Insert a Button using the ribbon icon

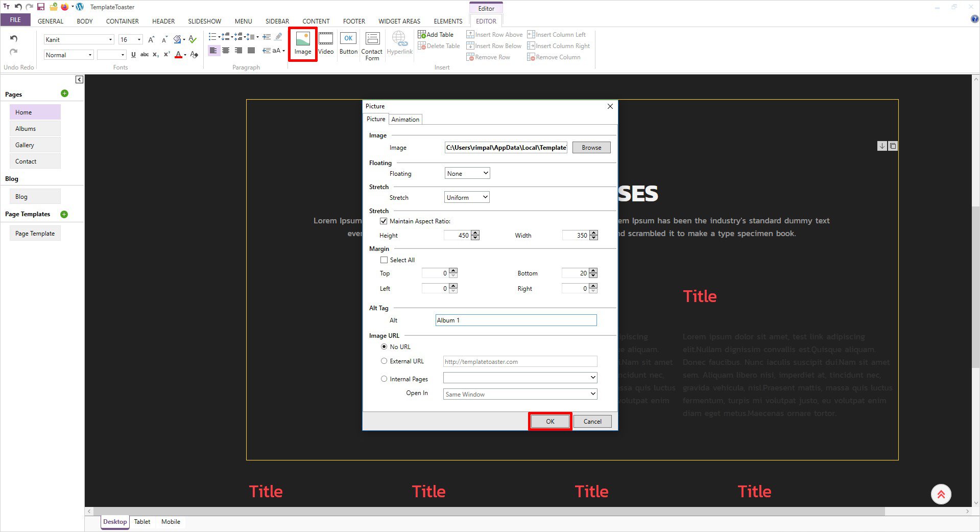coord(348,43)
